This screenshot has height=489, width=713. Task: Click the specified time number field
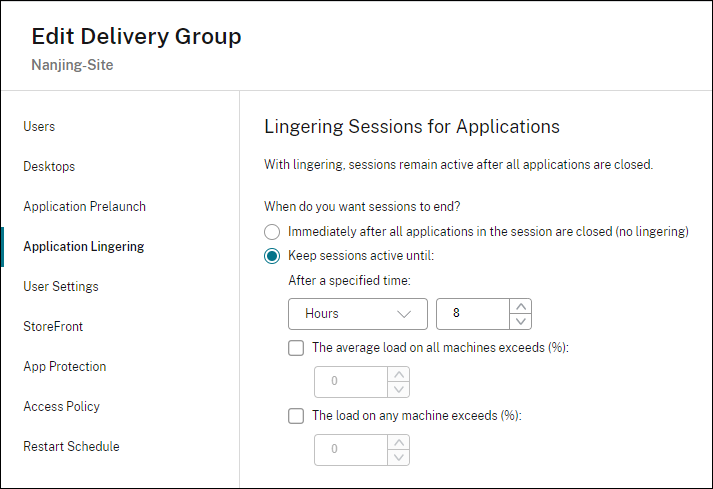coord(473,314)
